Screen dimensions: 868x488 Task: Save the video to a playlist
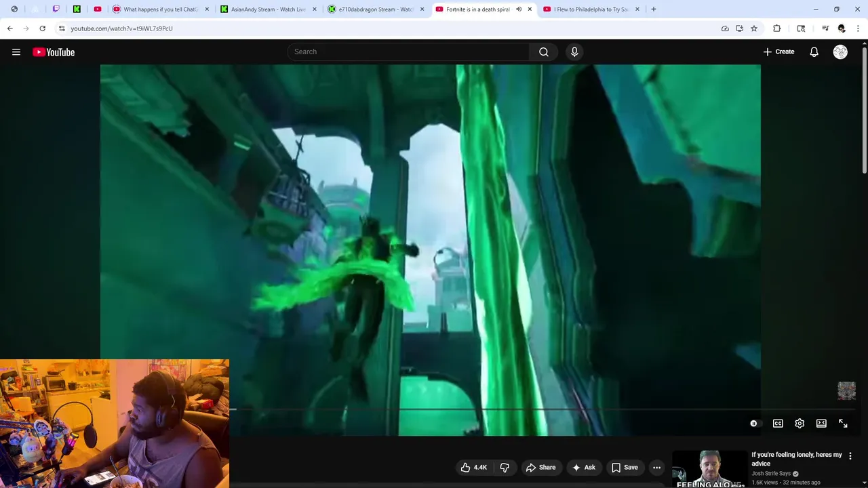pos(625,467)
